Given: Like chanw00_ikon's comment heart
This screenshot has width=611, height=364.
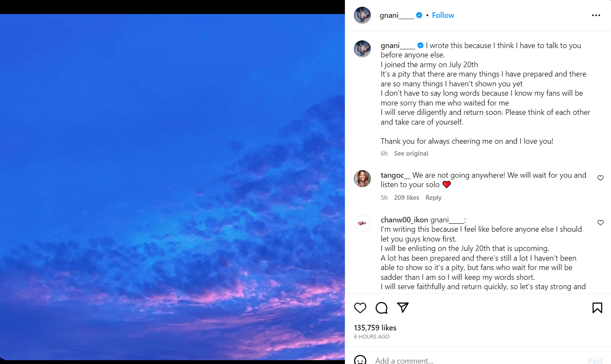Looking at the screenshot, I should click(600, 223).
